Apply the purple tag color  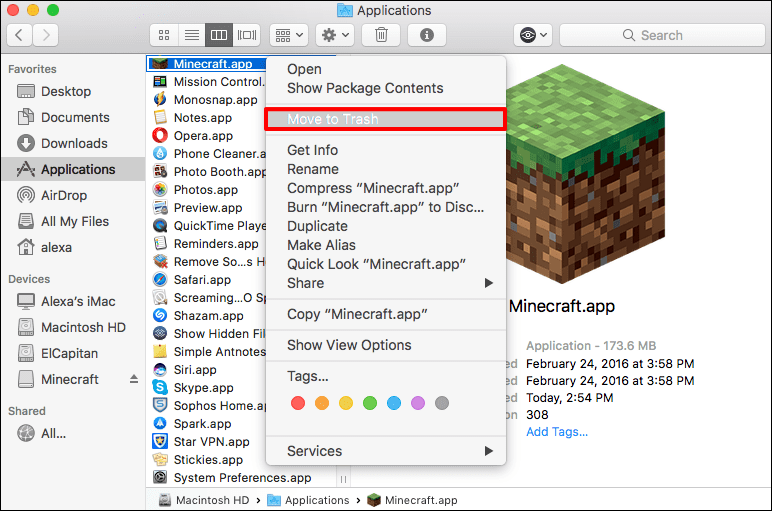tap(418, 403)
